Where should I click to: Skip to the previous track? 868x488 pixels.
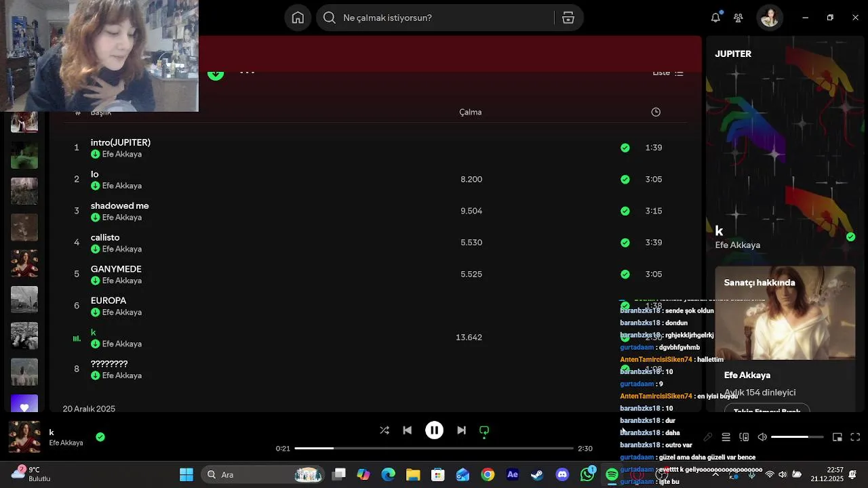click(x=407, y=430)
